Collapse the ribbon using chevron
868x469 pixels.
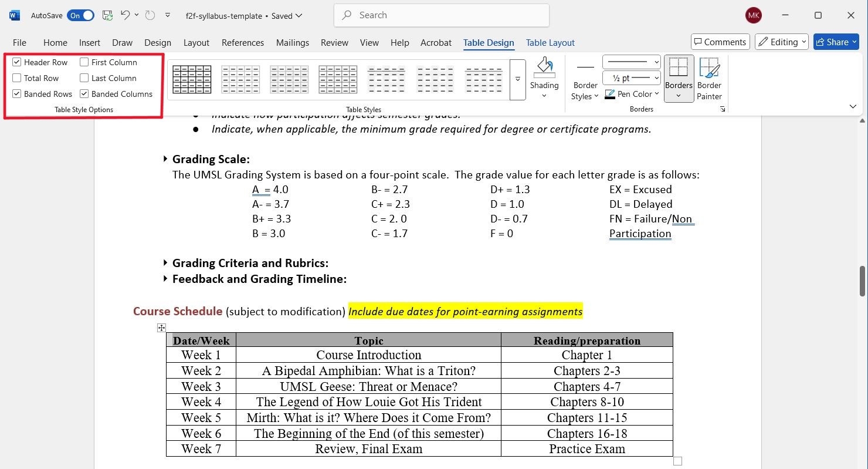(853, 106)
